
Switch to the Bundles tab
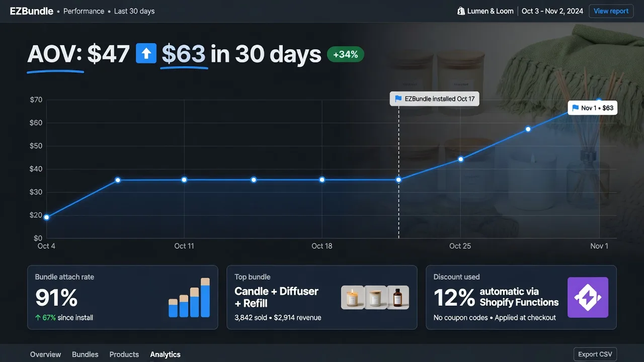point(85,354)
